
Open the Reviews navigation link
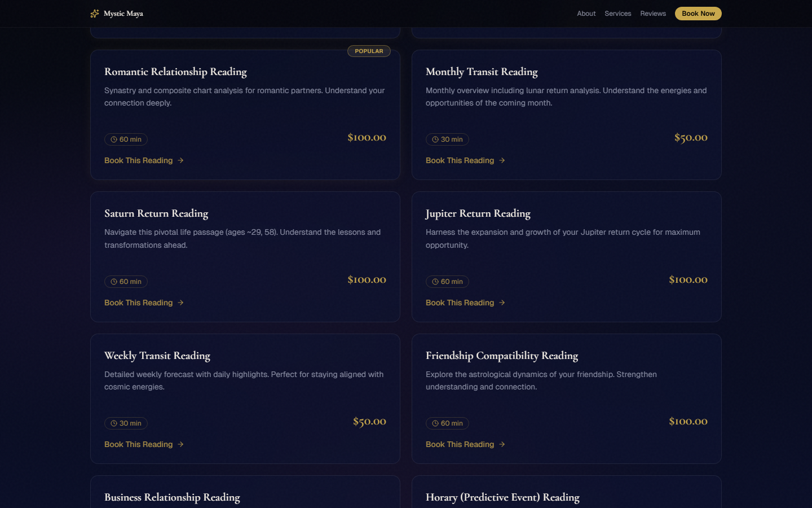coord(652,14)
